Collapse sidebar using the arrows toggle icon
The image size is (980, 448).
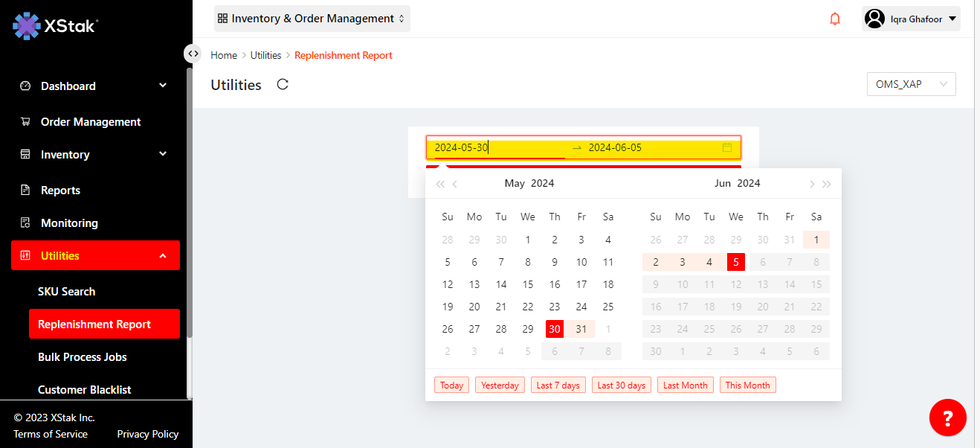(193, 54)
